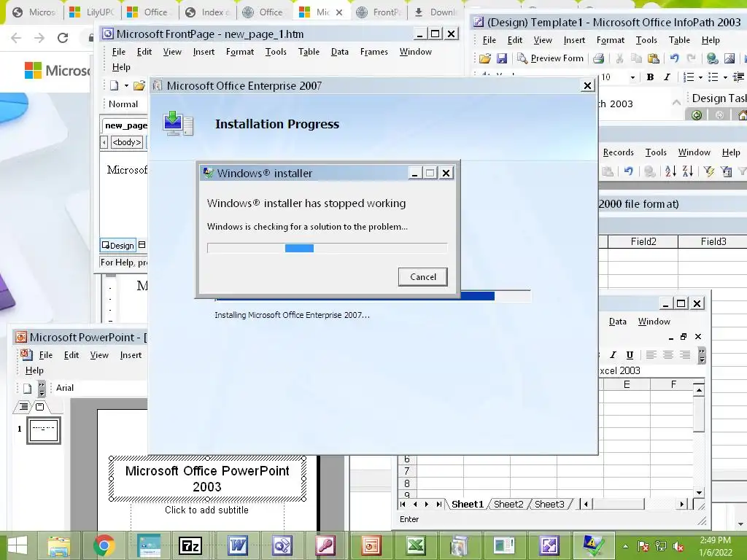Save icon in InfoPath toolbar

502,58
